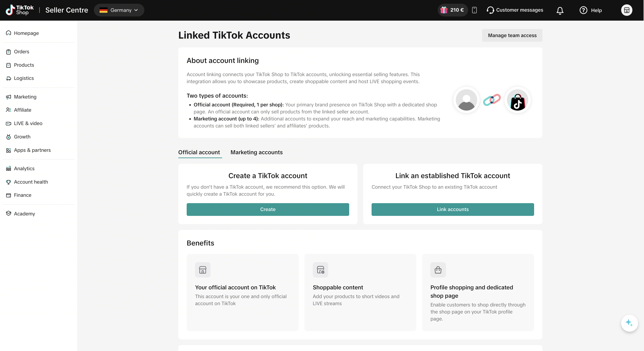Open Customer messages link
Viewport: 644px width, 351px height.
click(x=519, y=10)
